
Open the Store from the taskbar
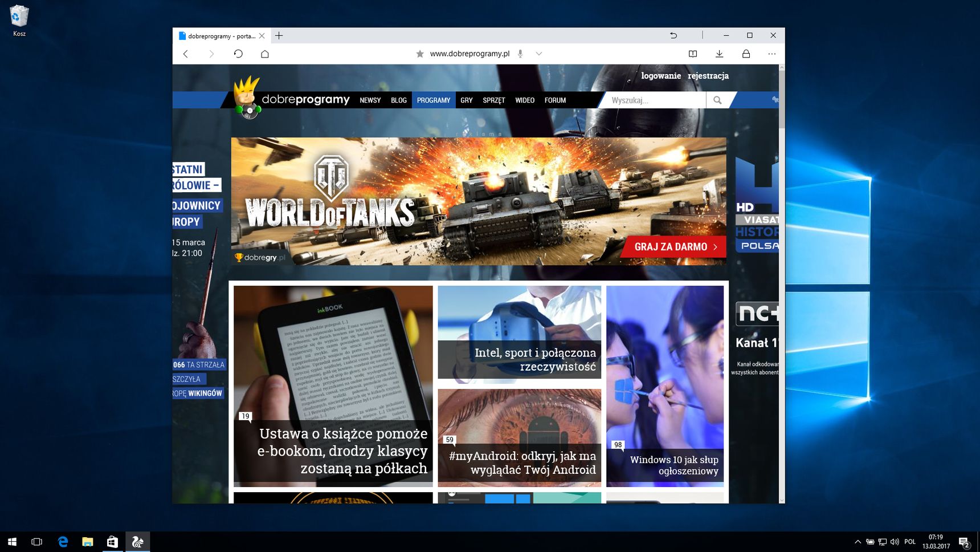coord(113,542)
